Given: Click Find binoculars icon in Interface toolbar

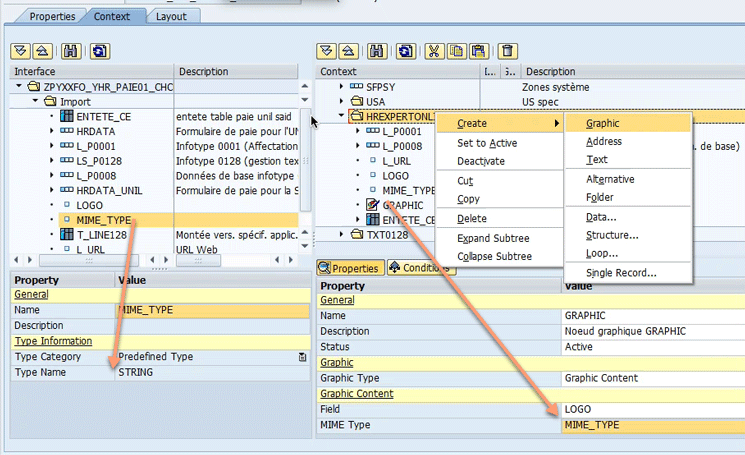Looking at the screenshot, I should [71, 50].
